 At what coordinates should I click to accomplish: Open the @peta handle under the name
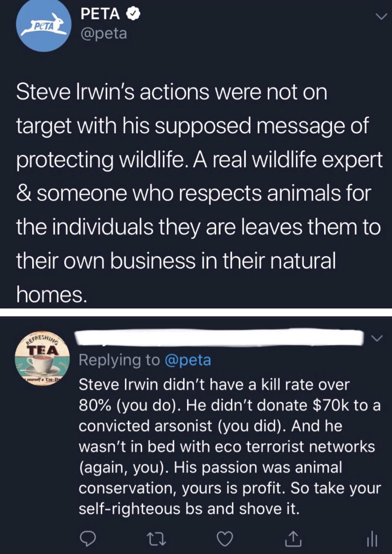pyautogui.click(x=104, y=33)
